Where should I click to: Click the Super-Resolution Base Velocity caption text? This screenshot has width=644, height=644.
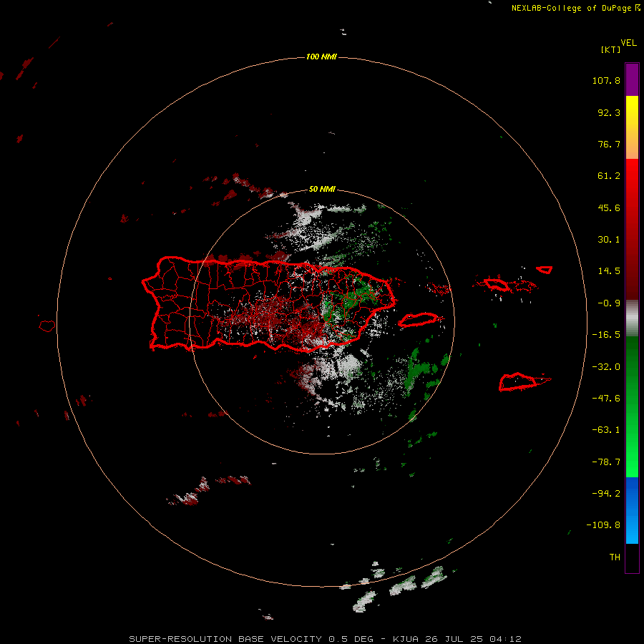(326, 639)
